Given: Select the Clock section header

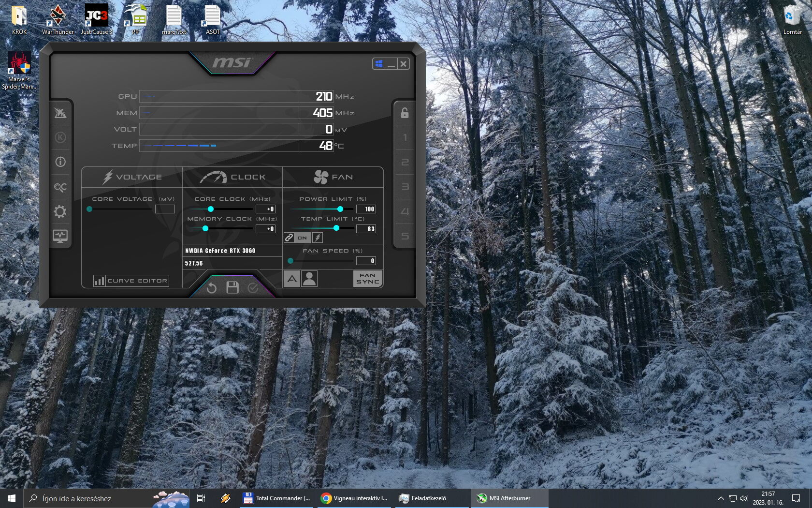Looking at the screenshot, I should (x=232, y=177).
